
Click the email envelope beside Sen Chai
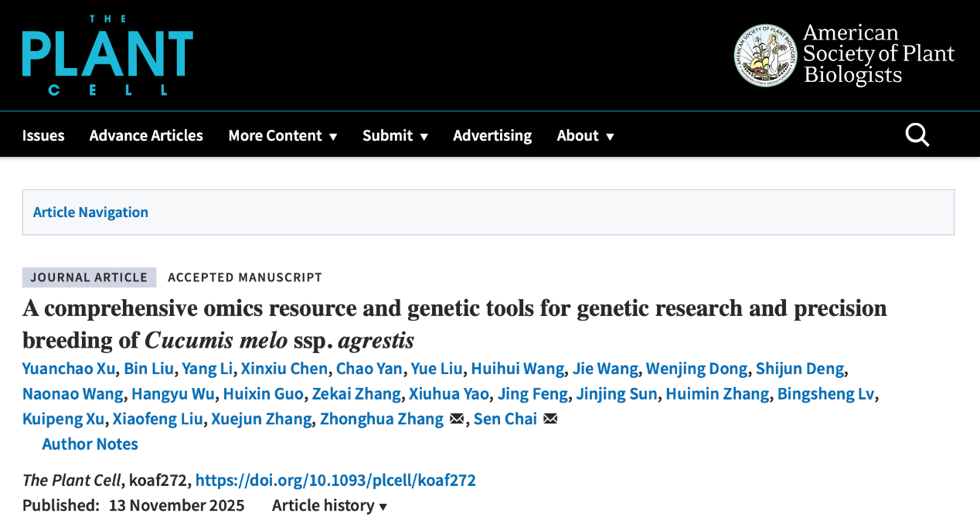[550, 419]
